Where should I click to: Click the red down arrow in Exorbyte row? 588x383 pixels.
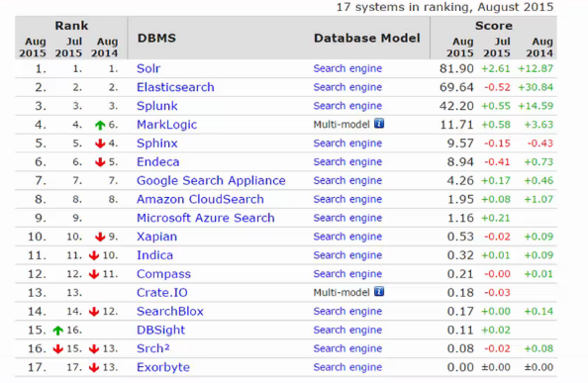pyautogui.click(x=94, y=367)
